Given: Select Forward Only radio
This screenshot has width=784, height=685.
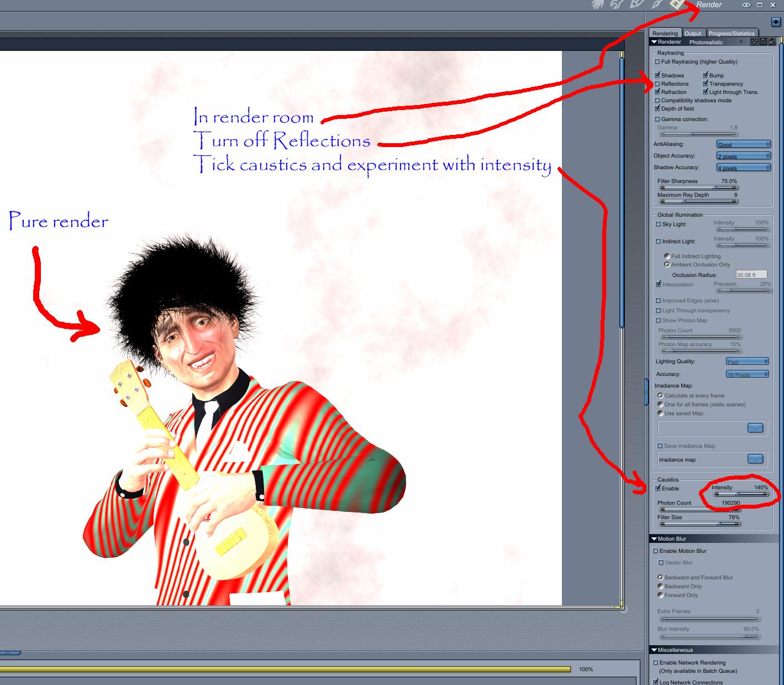Looking at the screenshot, I should point(660,595).
